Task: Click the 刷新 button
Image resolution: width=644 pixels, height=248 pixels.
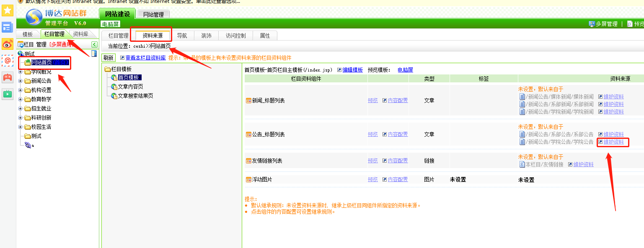Action: 108,58
